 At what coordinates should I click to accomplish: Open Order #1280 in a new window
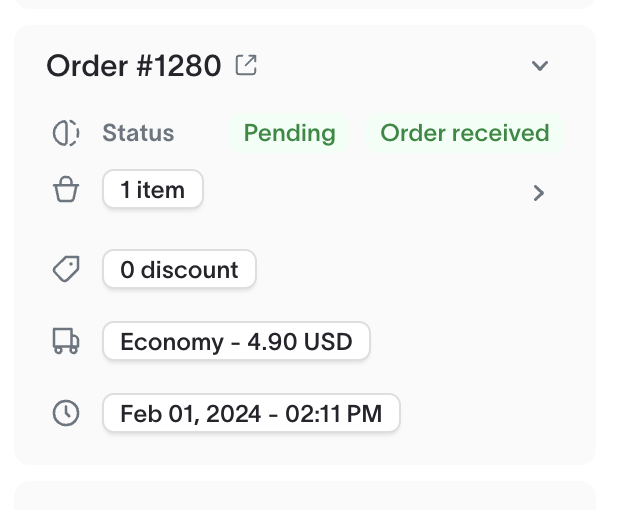coord(246,65)
